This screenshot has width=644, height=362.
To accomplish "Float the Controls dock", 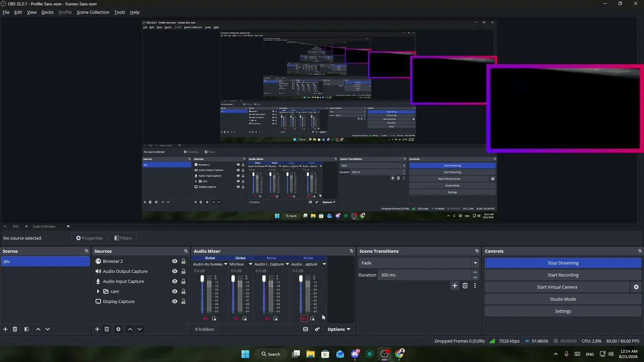I will [639, 251].
